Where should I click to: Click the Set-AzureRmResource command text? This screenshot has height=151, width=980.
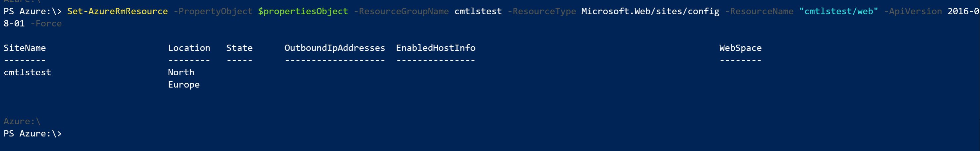pyautogui.click(x=117, y=11)
